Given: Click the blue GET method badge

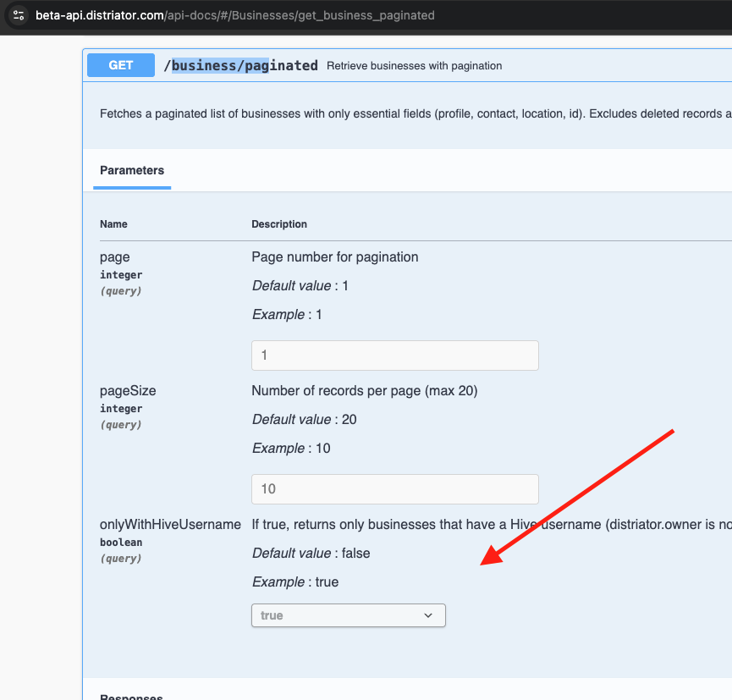Looking at the screenshot, I should point(119,64).
